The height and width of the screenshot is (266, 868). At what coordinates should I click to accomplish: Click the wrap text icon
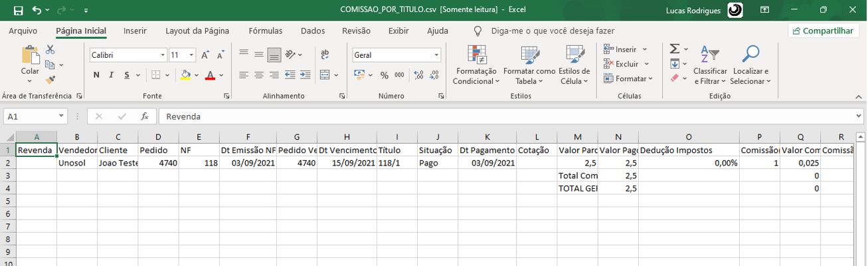click(x=325, y=55)
